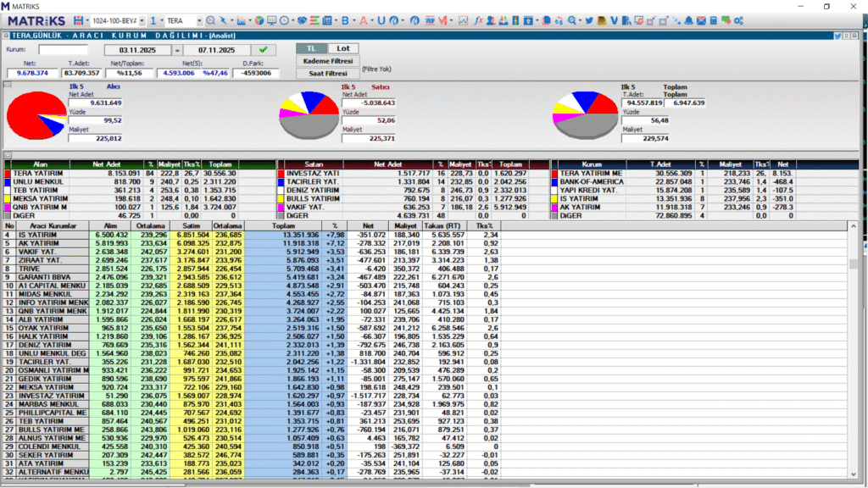
Task: Select the BANK-OF-AMERICA entry in Kurum table
Action: (591, 181)
